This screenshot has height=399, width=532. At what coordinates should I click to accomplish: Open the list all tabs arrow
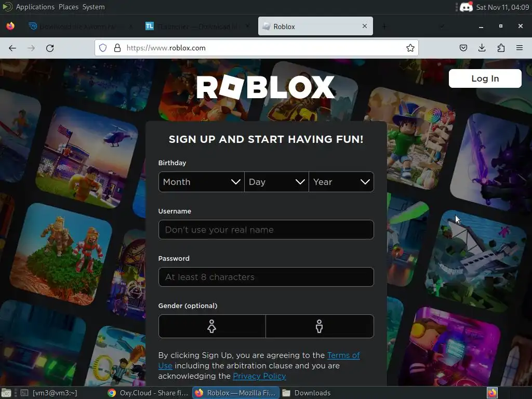(x=442, y=26)
